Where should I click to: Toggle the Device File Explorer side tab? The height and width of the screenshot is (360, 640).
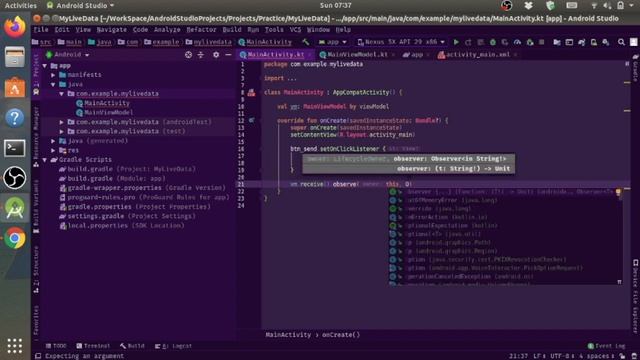point(635,296)
